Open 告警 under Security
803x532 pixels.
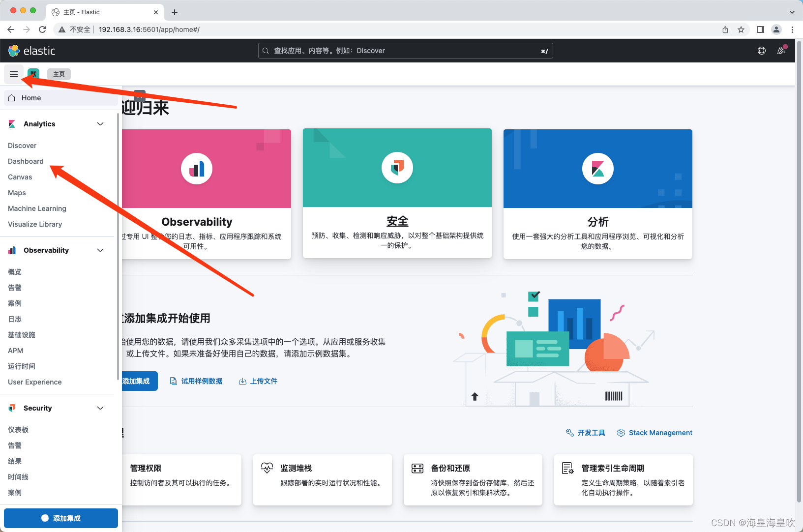click(x=15, y=445)
